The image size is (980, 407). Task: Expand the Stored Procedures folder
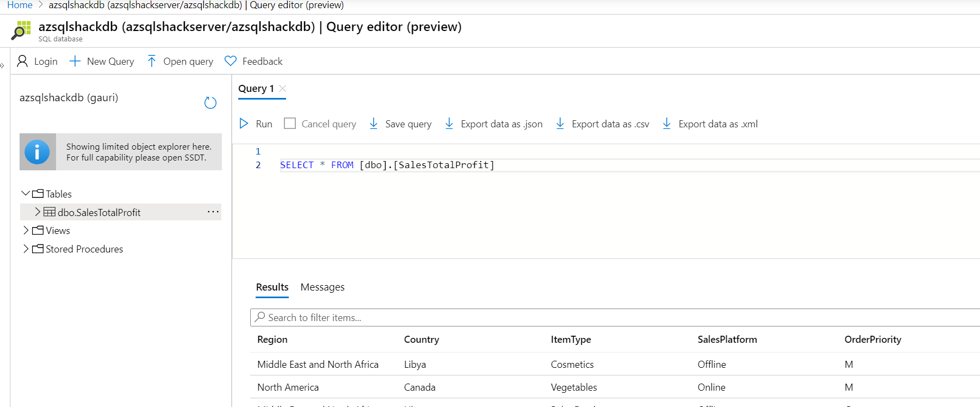26,249
